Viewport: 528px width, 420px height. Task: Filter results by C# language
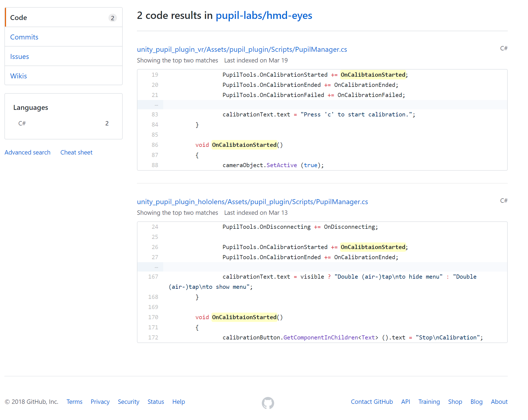(64, 123)
